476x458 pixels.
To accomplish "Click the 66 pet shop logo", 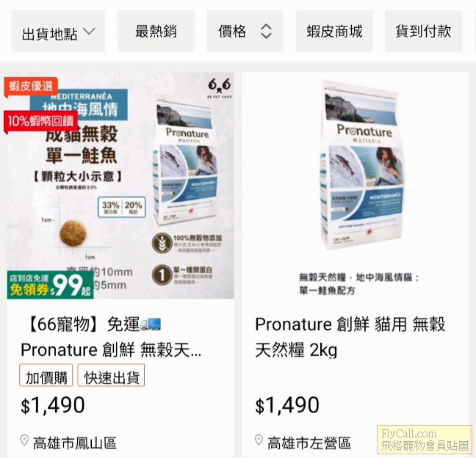I will 219,88.
